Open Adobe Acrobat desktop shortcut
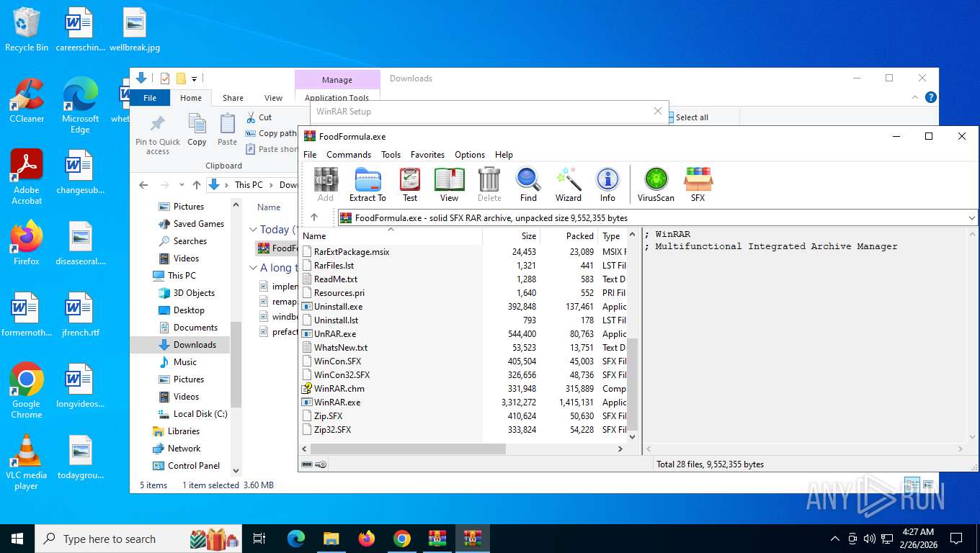980x553 pixels. pos(27,176)
